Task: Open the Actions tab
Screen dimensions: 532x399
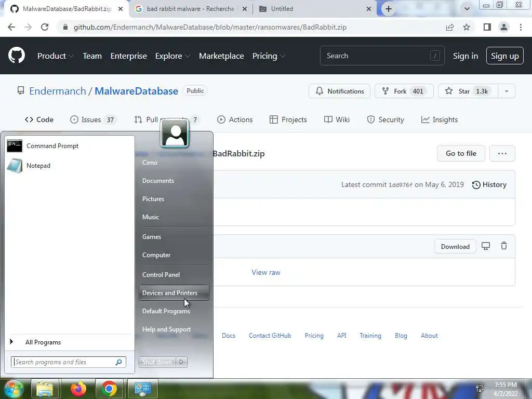Action: click(x=235, y=119)
